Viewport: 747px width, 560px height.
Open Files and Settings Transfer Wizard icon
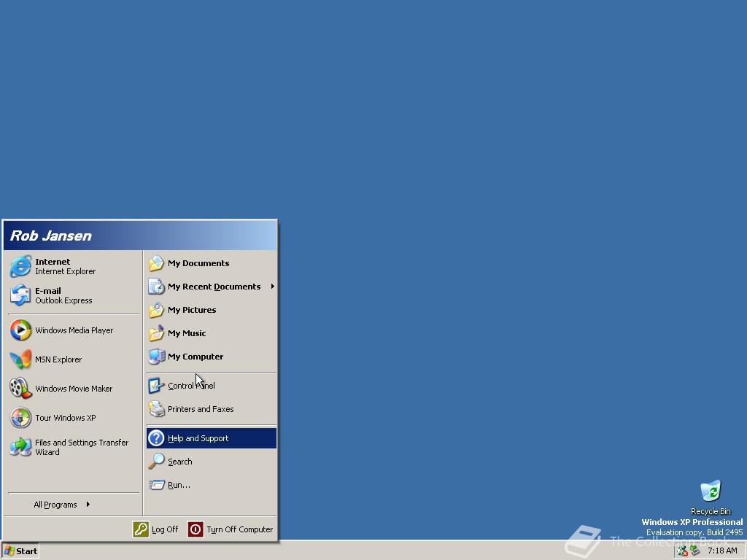[20, 447]
